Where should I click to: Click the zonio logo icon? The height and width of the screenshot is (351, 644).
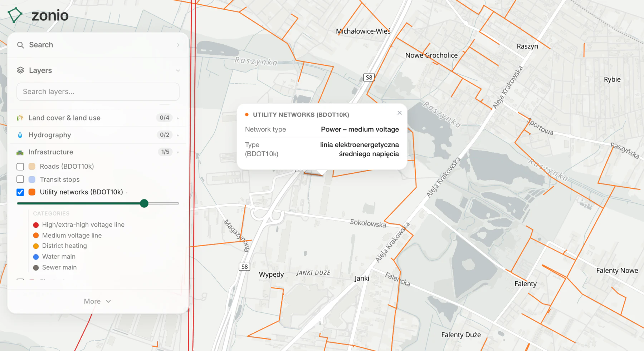click(15, 15)
